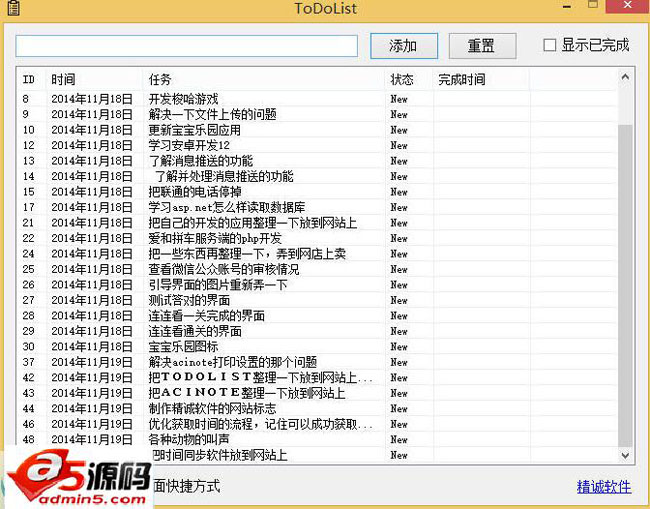Select task 把联通的电话停掉

[x=195, y=192]
